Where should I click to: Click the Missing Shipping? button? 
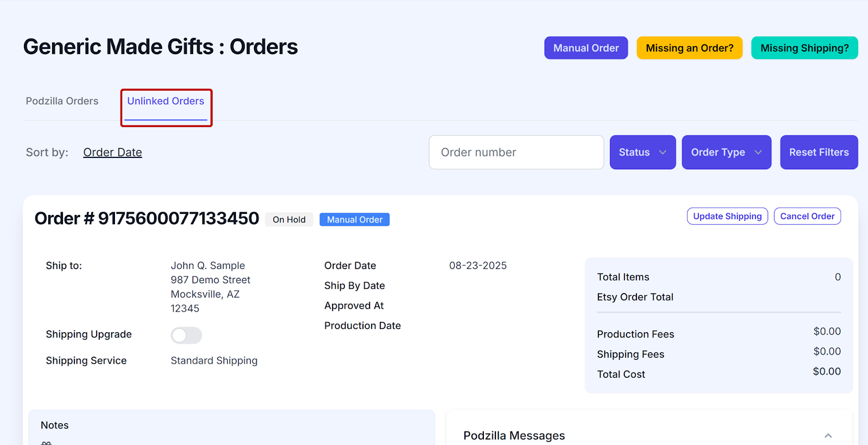(x=804, y=48)
